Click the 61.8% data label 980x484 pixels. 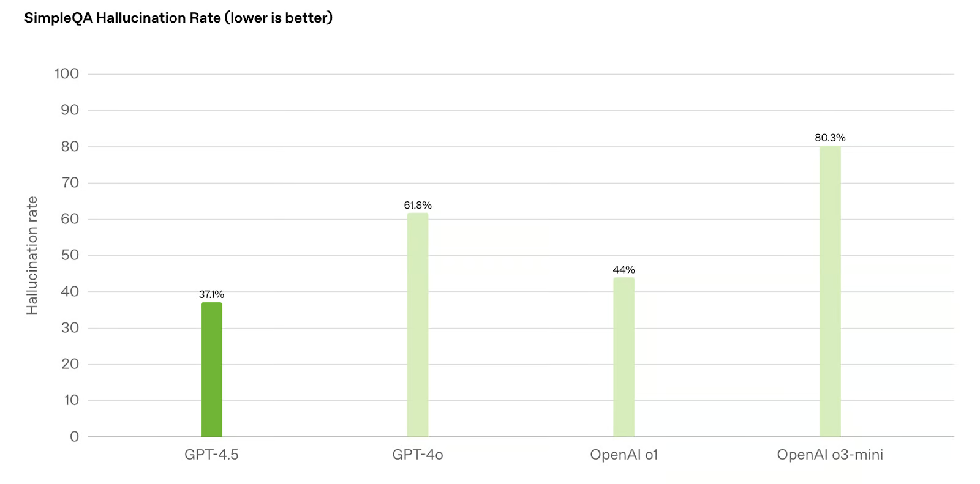coord(418,205)
